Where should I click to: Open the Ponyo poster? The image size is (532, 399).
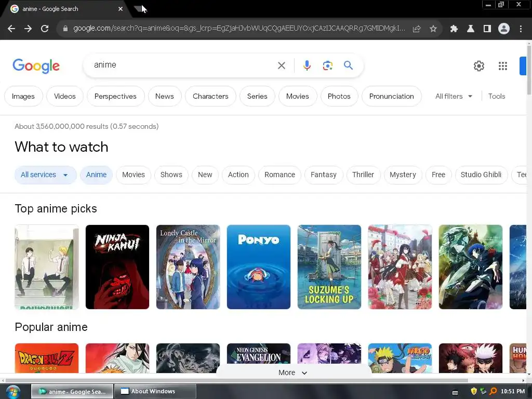[x=259, y=267]
